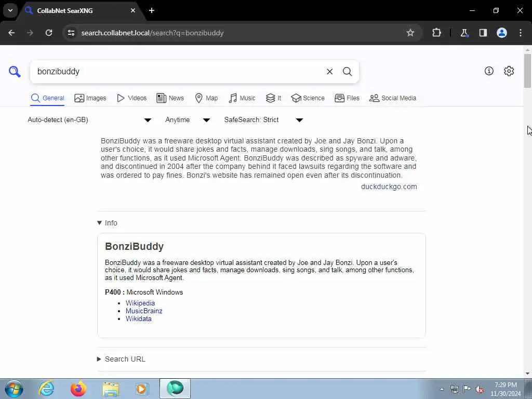The image size is (532, 399).
Task: Clear the search query with the X icon
Action: click(x=329, y=72)
